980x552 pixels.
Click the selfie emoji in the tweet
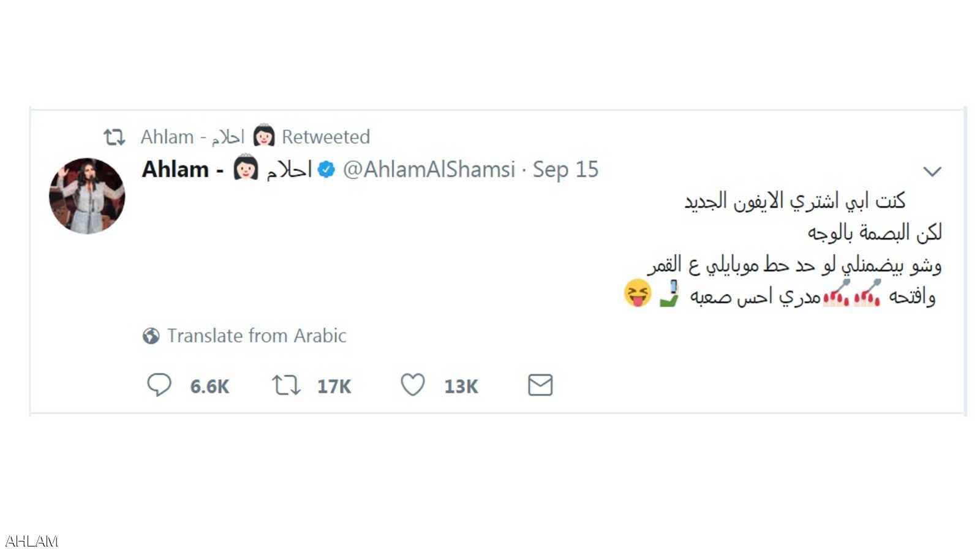tap(669, 293)
